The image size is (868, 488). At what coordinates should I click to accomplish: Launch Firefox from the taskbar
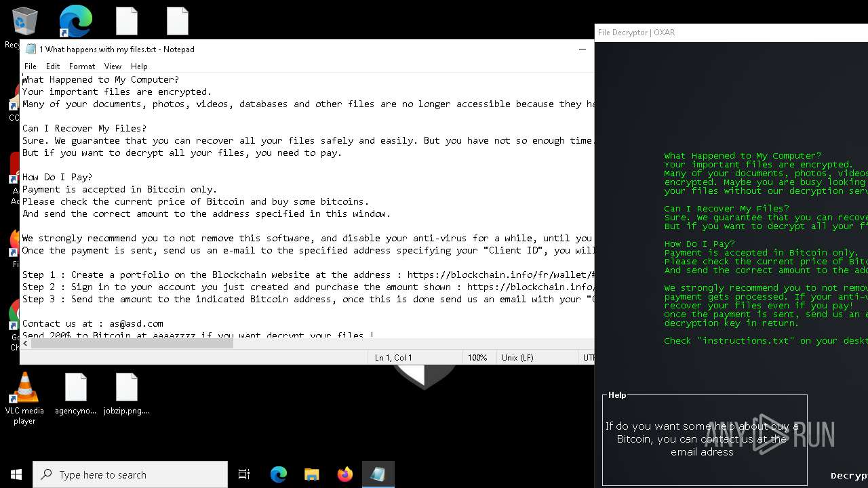(x=345, y=474)
